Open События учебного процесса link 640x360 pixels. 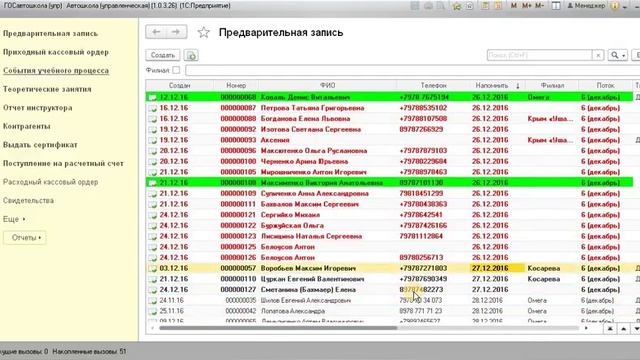pyautogui.click(x=56, y=71)
